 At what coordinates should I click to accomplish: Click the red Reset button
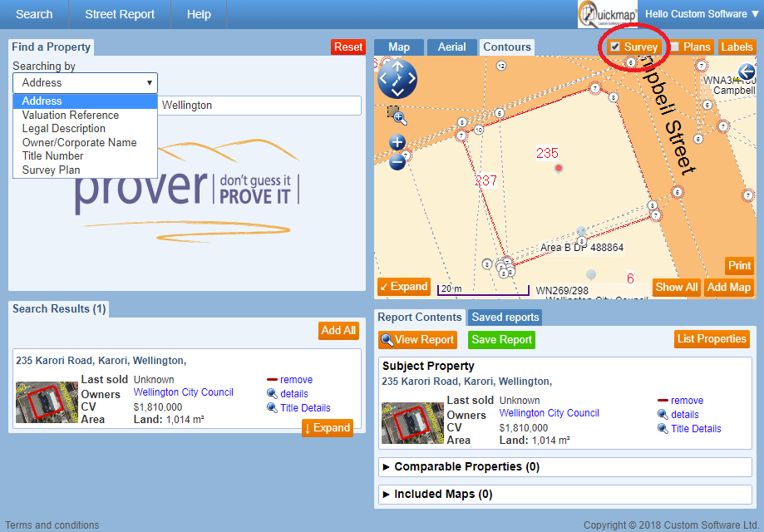click(x=348, y=47)
